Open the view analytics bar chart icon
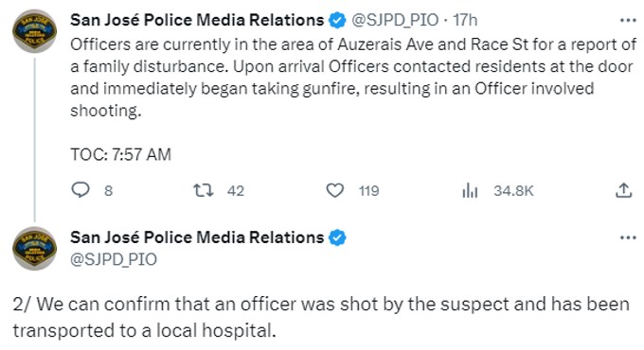The height and width of the screenshot is (350, 644). (470, 190)
